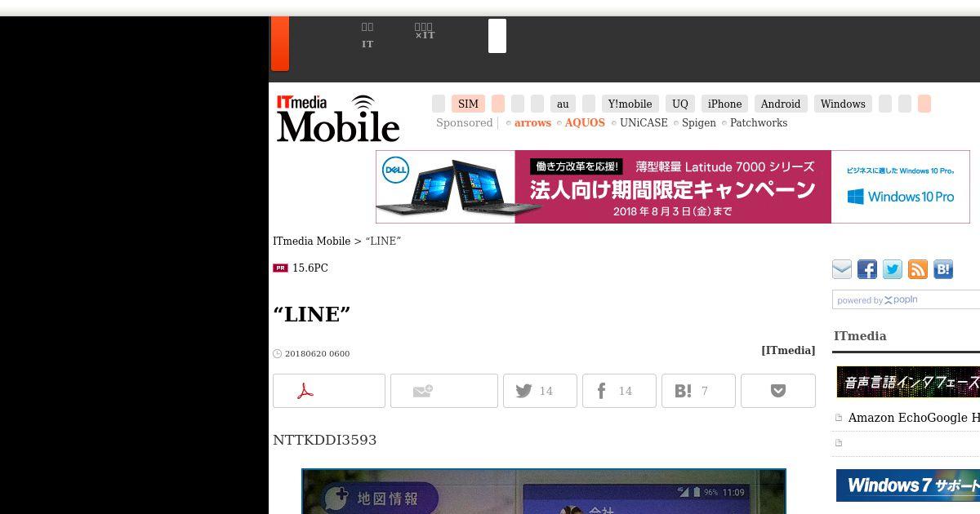This screenshot has width=980, height=514.
Task: Click the popIn search field
Action: pyautogui.click(x=906, y=299)
